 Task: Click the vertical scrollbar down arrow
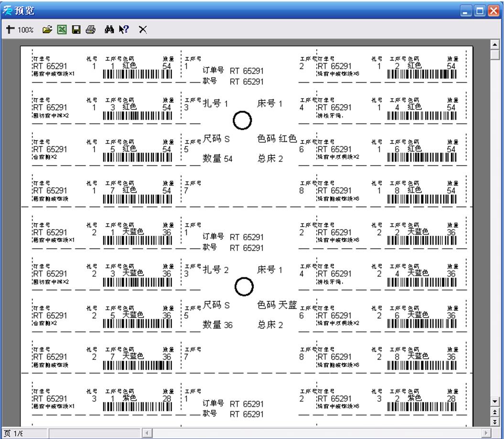click(x=495, y=401)
